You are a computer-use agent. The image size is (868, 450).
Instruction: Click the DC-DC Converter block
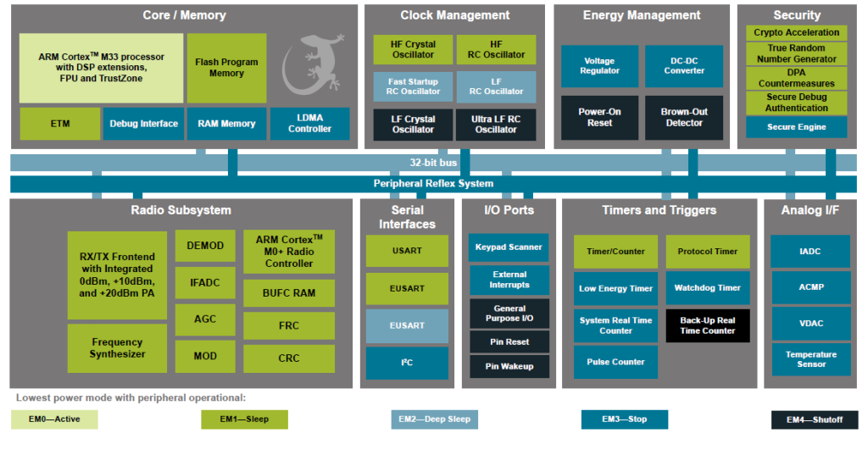[684, 65]
